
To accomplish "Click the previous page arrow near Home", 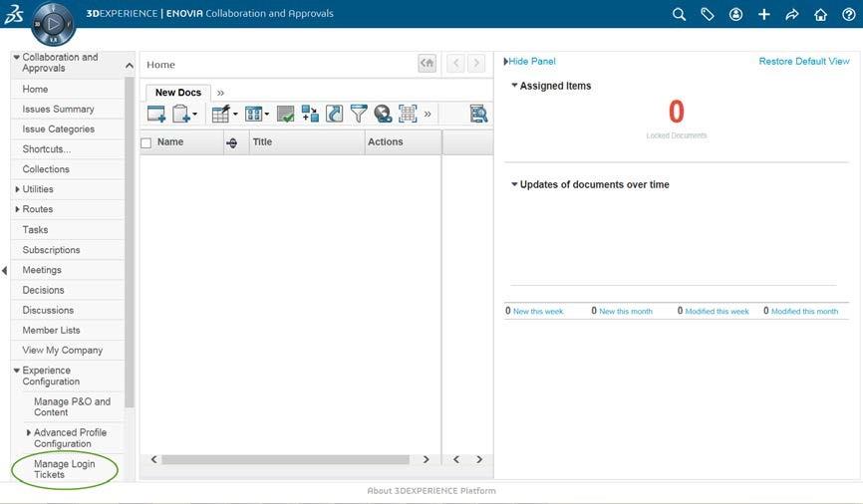I will (455, 64).
